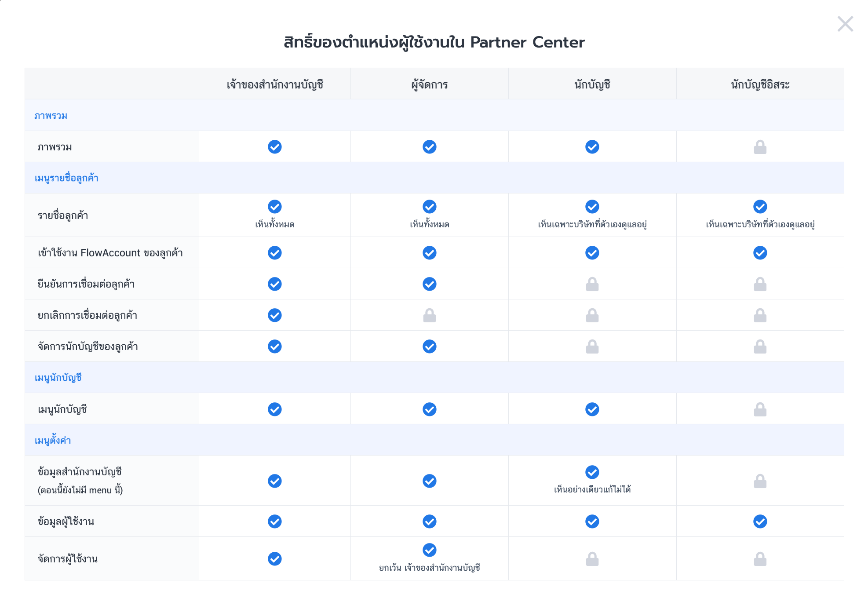Viewport: 868px width, 598px height.
Task: Click checkmark for เจ้าของสำนักงานบัญชี ภาพรวม row
Action: point(275,147)
